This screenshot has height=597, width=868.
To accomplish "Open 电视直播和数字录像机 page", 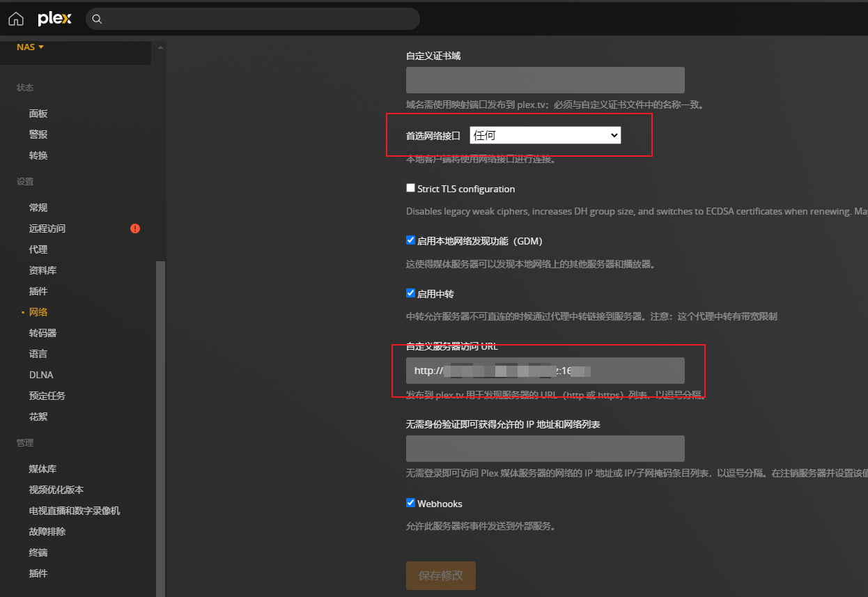I will click(75, 511).
